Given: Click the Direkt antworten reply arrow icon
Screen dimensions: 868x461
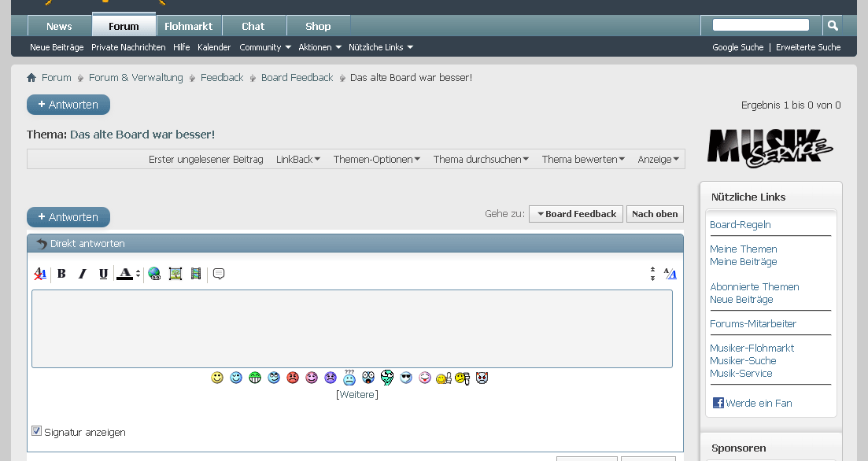Looking at the screenshot, I should 41,244.
